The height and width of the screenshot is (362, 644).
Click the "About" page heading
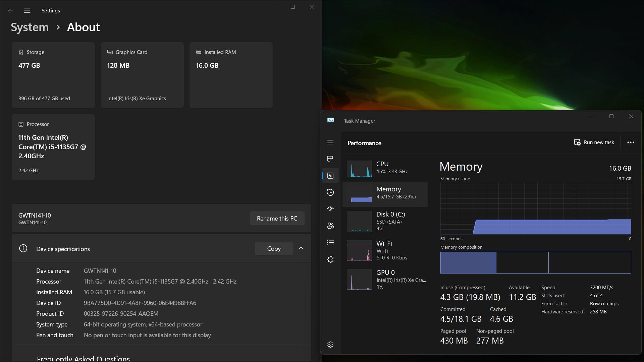[84, 27]
